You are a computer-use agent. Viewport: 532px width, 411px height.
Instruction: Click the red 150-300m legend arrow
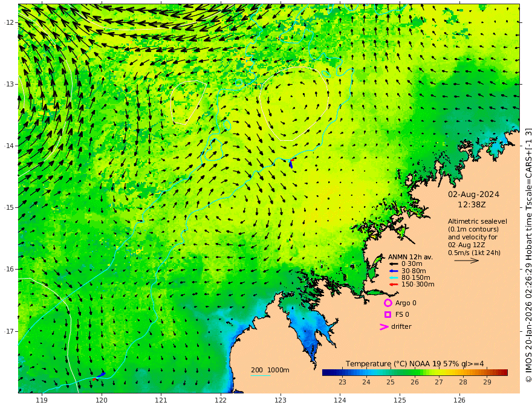coord(394,285)
